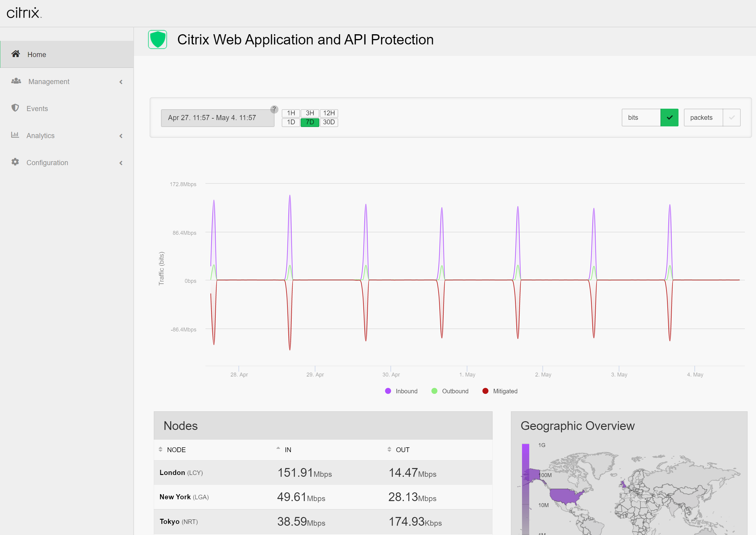The width and height of the screenshot is (756, 535).
Task: Click the Configuration gear icon
Action: pyautogui.click(x=15, y=162)
